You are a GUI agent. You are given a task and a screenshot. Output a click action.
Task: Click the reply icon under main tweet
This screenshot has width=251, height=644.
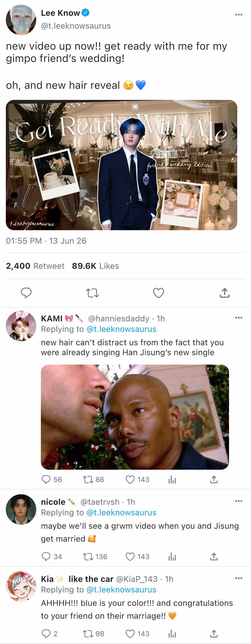click(x=26, y=293)
